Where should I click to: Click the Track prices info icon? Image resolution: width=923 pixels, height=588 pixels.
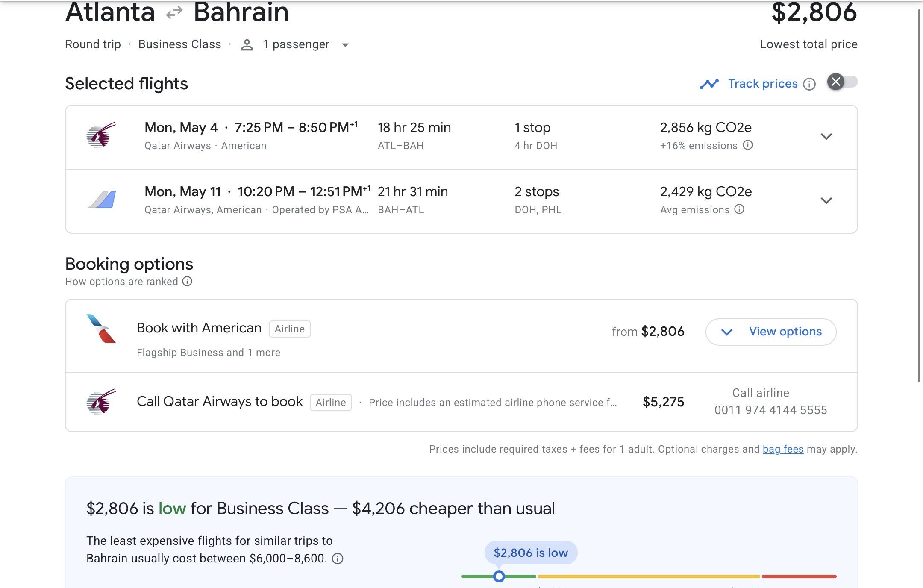click(x=809, y=84)
